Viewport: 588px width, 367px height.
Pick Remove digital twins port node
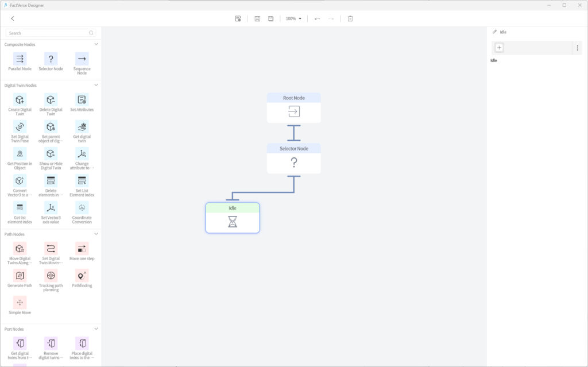[51, 343]
